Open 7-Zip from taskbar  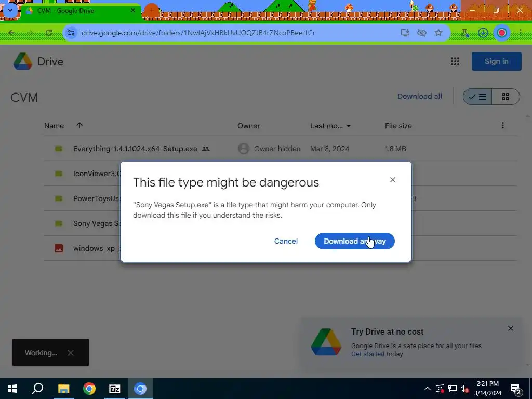click(x=115, y=389)
